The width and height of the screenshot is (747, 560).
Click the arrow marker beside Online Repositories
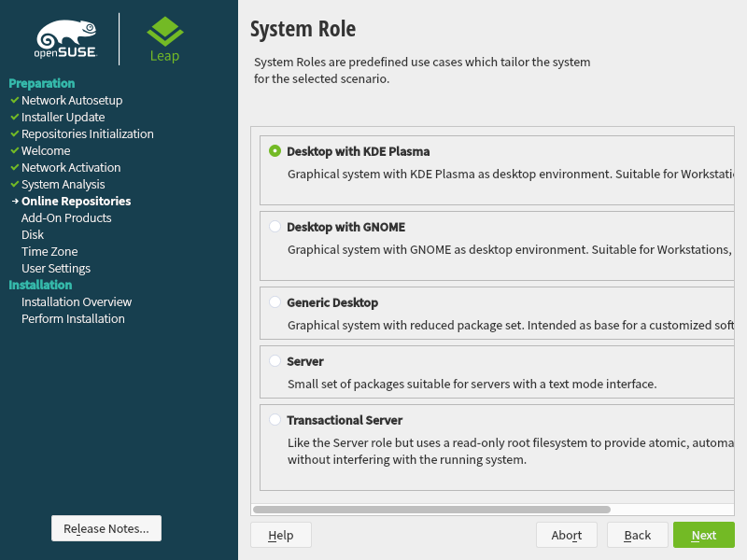click(x=15, y=201)
